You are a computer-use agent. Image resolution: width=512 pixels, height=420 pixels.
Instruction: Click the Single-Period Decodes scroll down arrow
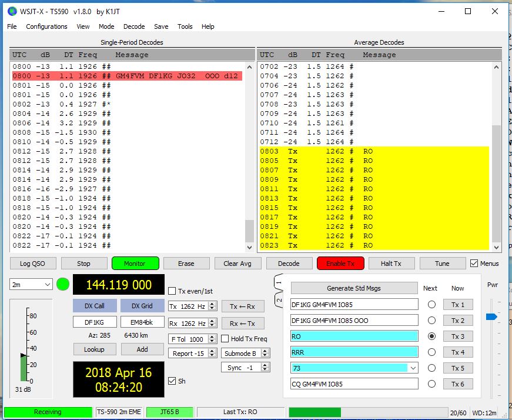coord(249,248)
